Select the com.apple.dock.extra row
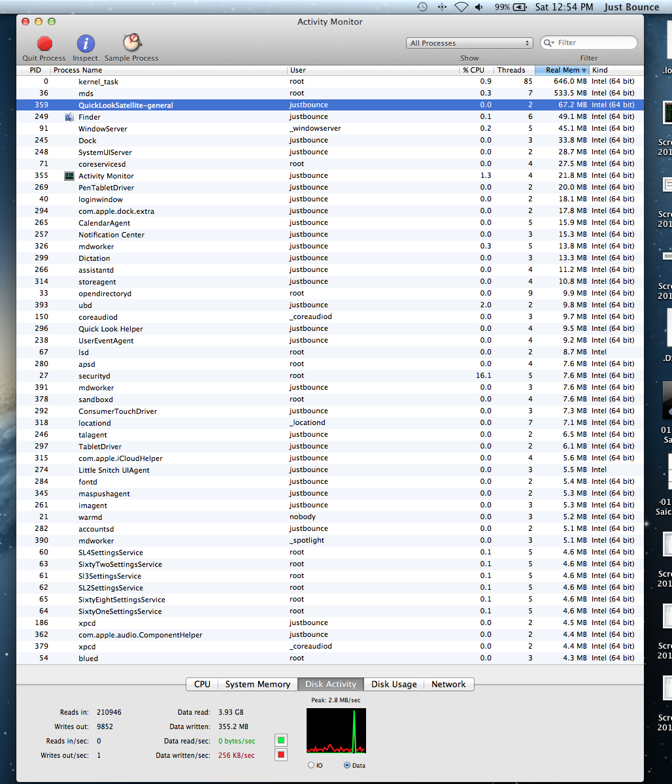Image resolution: width=672 pixels, height=784 pixels. tap(330, 211)
